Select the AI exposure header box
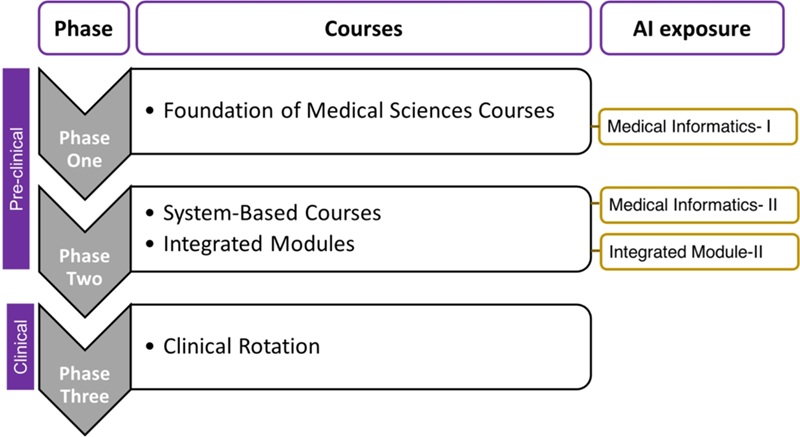This screenshot has width=800, height=437. [692, 28]
